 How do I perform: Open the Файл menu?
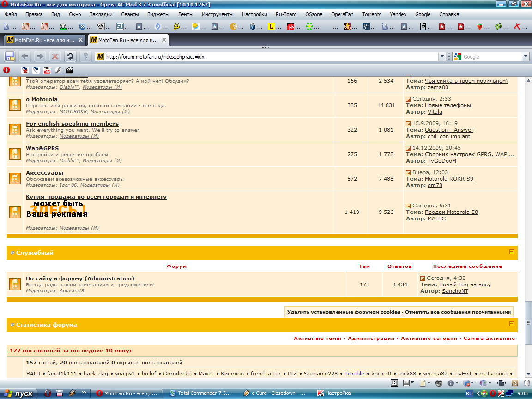click(11, 14)
